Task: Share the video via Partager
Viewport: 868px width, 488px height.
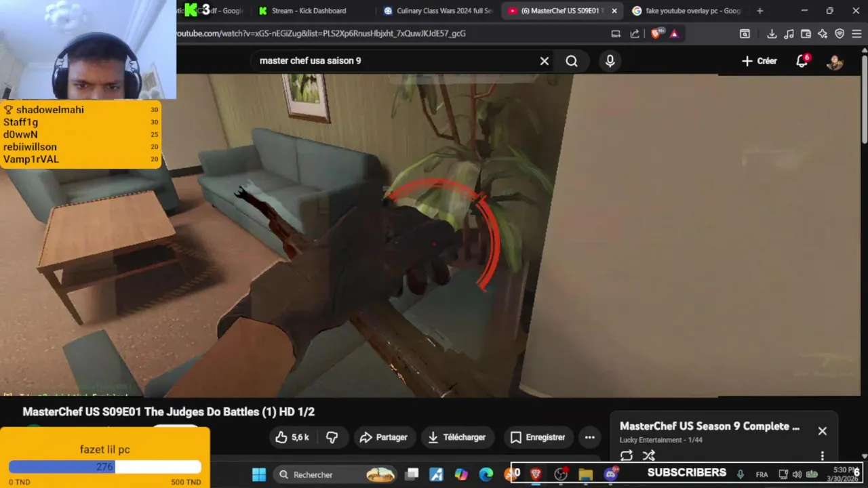Action: pos(384,437)
